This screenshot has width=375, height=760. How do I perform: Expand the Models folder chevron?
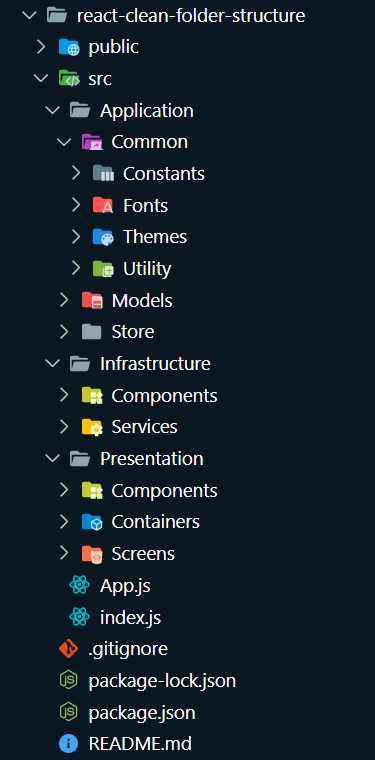tap(64, 301)
